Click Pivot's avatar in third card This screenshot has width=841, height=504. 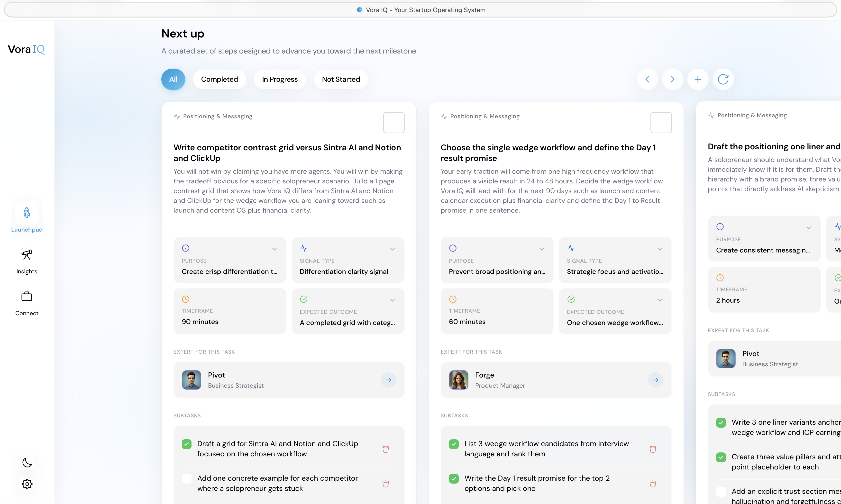click(x=725, y=359)
